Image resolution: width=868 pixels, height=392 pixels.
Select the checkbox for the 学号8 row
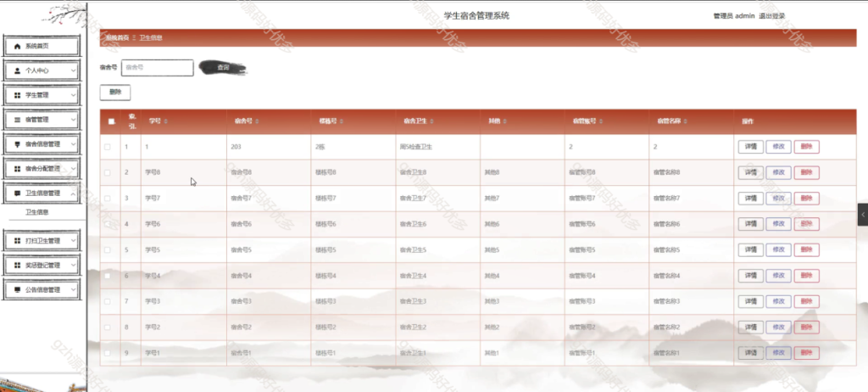[x=108, y=172]
